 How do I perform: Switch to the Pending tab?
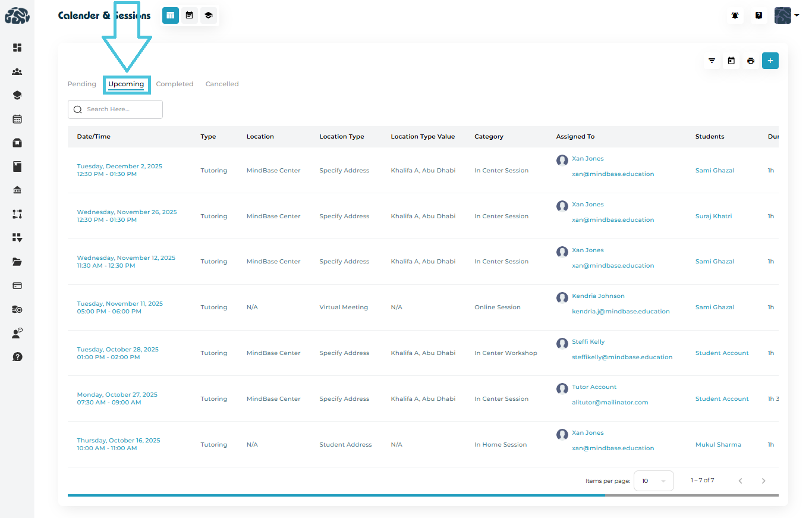82,84
